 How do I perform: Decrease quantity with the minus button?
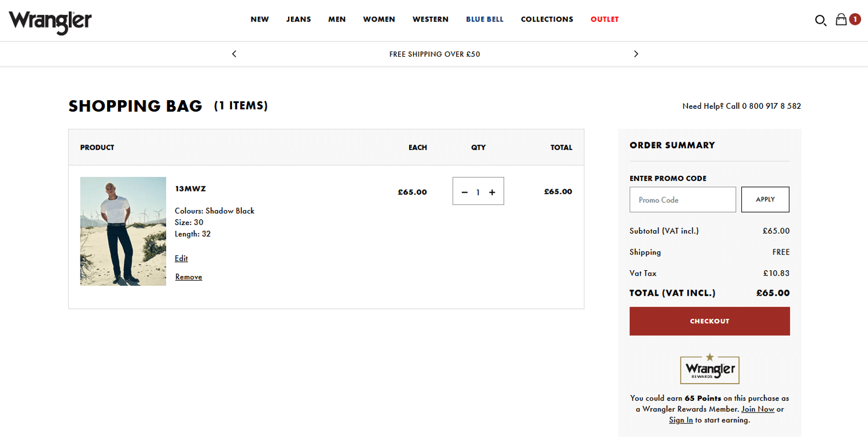(464, 192)
